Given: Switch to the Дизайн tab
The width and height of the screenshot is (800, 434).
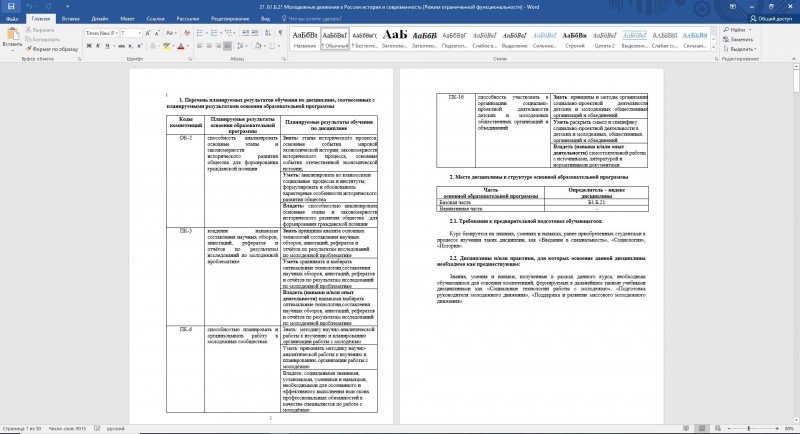Looking at the screenshot, I should (x=99, y=19).
